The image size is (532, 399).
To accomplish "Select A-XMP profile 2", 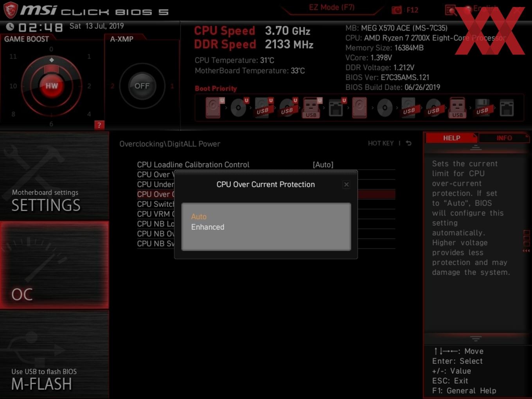I will click(112, 86).
